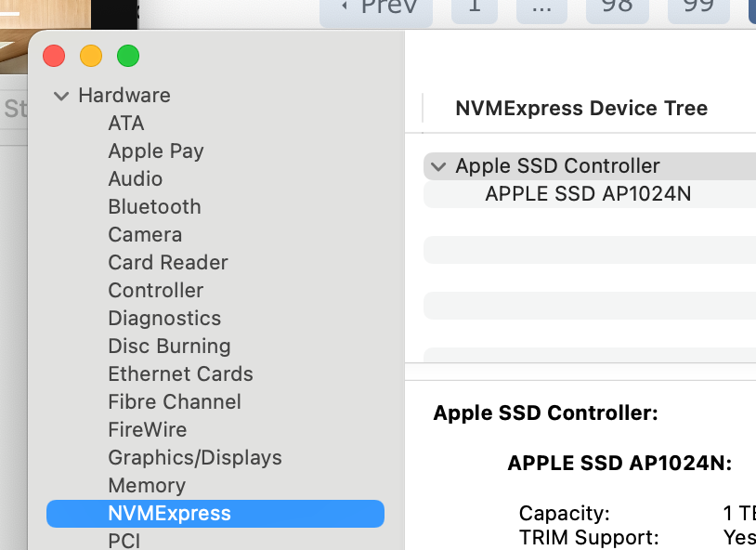Open the FireWire hardware section
This screenshot has height=550, width=756.
tap(148, 430)
